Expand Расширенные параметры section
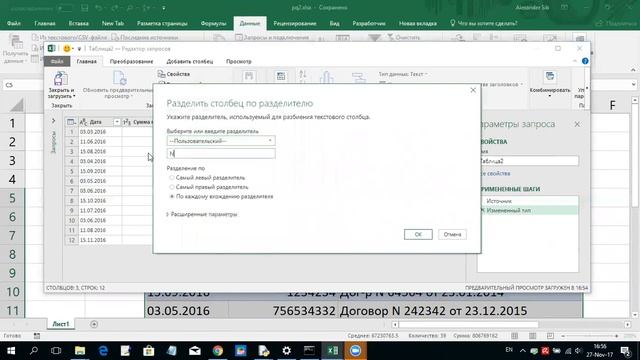The image size is (640, 360). [202, 214]
